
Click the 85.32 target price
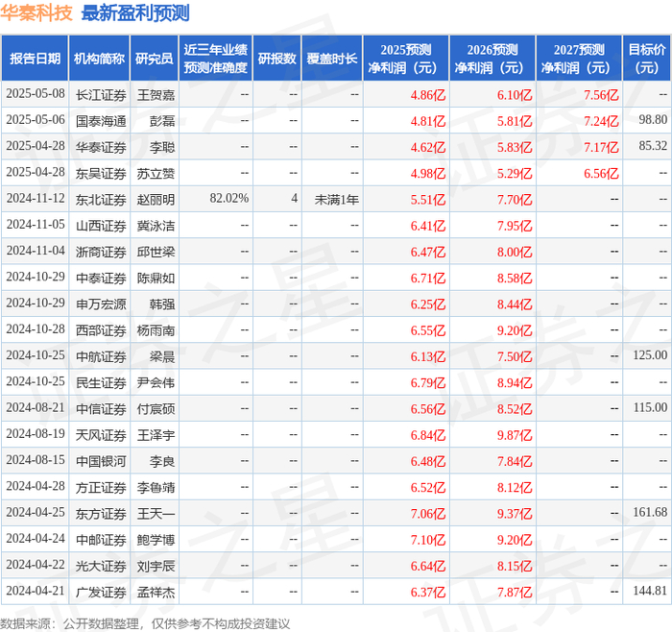(x=653, y=146)
